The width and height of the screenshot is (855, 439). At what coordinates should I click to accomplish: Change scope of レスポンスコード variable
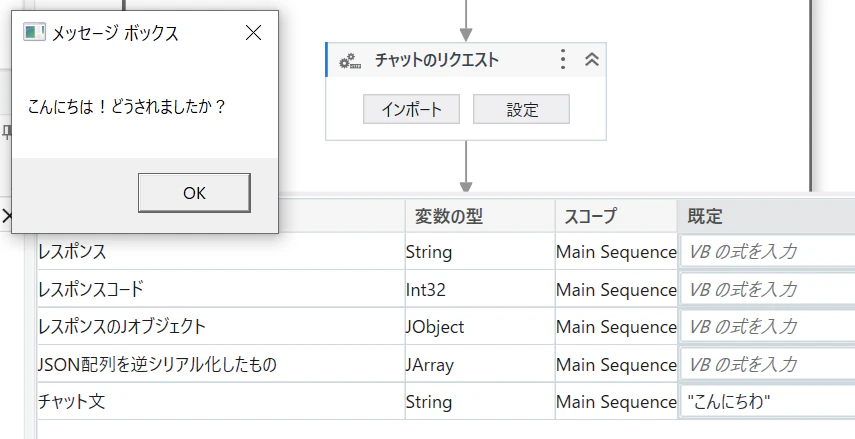616,289
